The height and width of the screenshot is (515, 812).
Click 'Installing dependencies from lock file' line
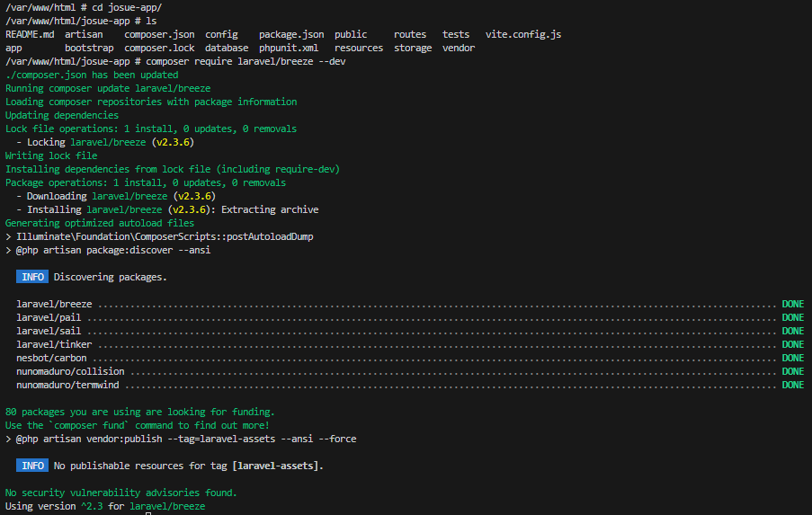click(173, 169)
